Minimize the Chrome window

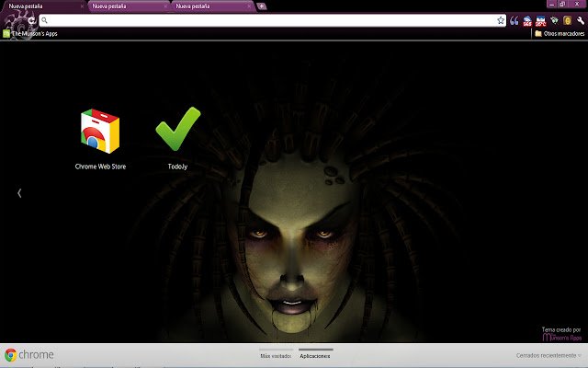click(x=551, y=4)
